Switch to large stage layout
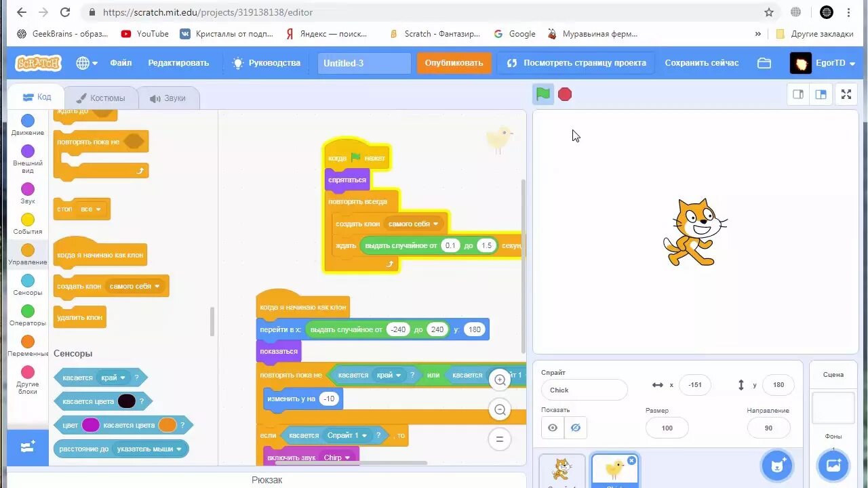The image size is (868, 488). coord(821,94)
